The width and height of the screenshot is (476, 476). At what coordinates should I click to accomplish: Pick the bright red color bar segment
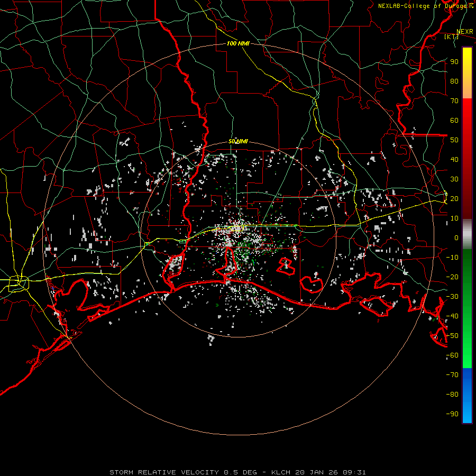pos(467,112)
